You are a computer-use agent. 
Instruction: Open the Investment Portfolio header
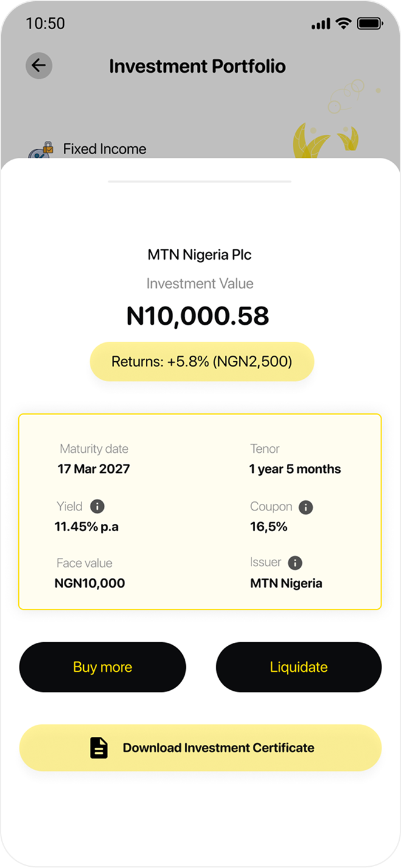click(197, 66)
